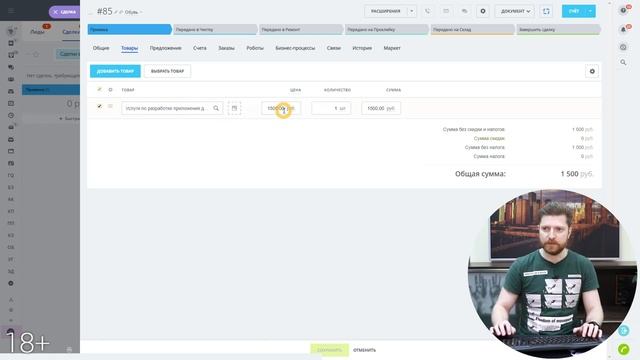Image resolution: width=640 pixels, height=360 pixels.
Task: Select the Приемка deal stage
Action: 129,29
